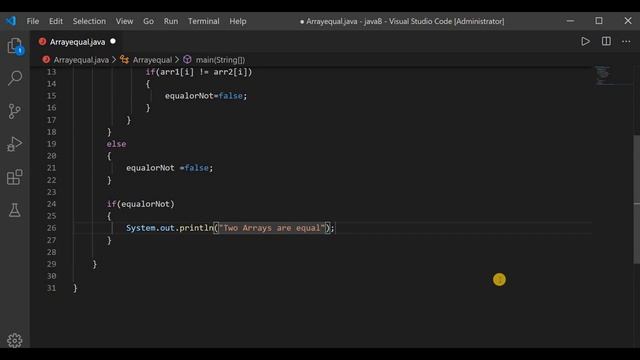
Task: Open the Explorer view in activity bar
Action: tap(15, 46)
